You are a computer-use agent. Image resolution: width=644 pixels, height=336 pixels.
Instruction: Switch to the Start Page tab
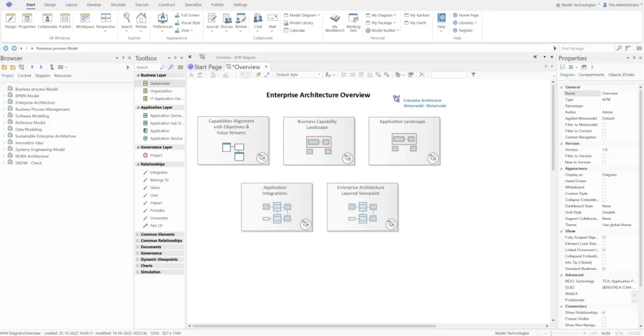[x=204, y=67]
